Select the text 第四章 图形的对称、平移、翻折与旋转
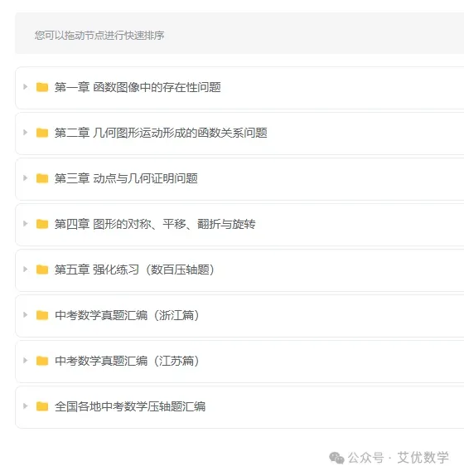Screen dimensions: 464x476 (x=155, y=224)
